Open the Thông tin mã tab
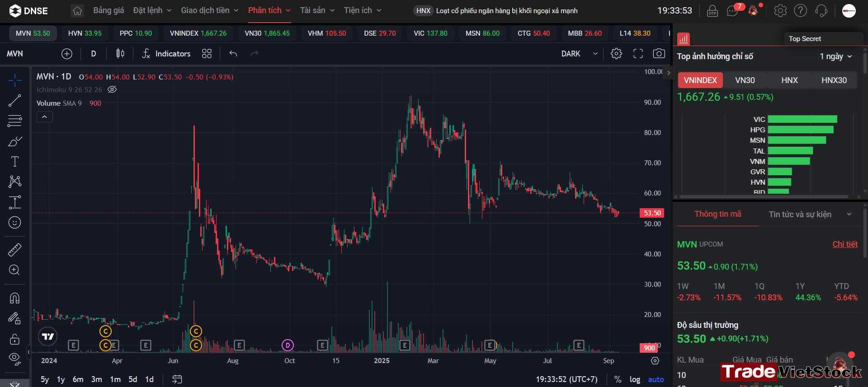This screenshot has height=387, width=868. [x=718, y=214]
